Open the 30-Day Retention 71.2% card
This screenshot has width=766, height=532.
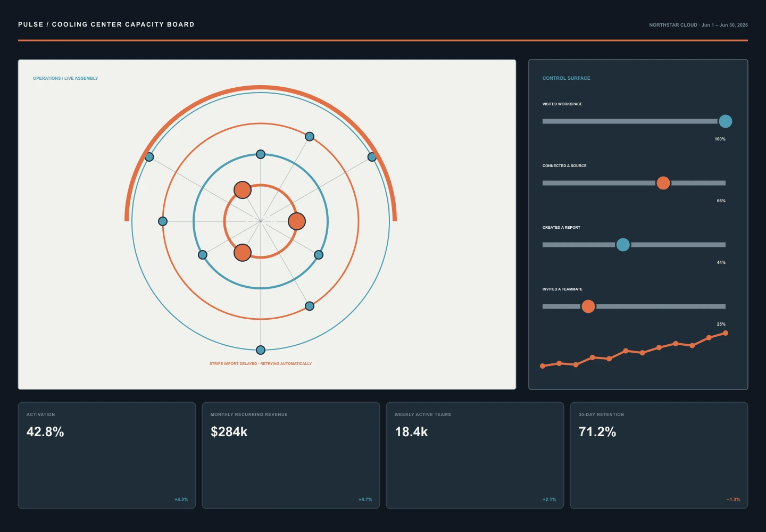pos(659,455)
